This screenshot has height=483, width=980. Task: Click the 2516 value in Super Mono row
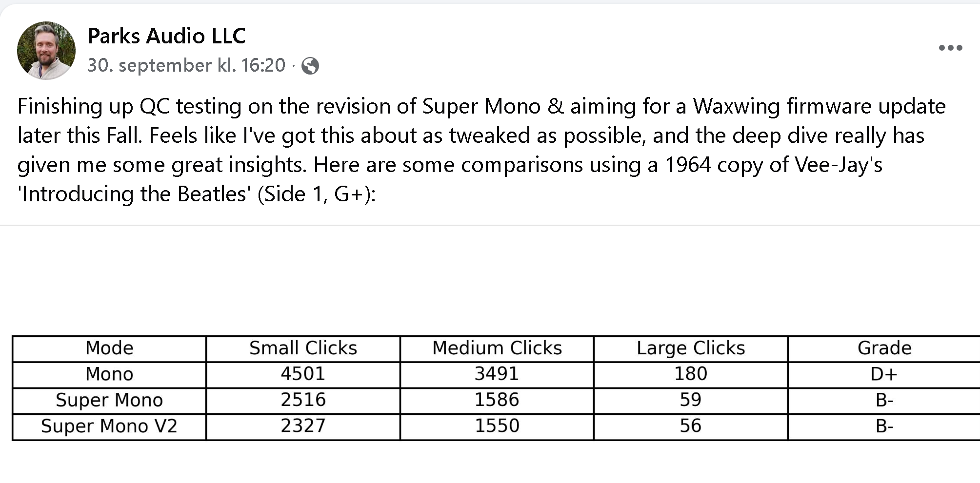(x=303, y=400)
